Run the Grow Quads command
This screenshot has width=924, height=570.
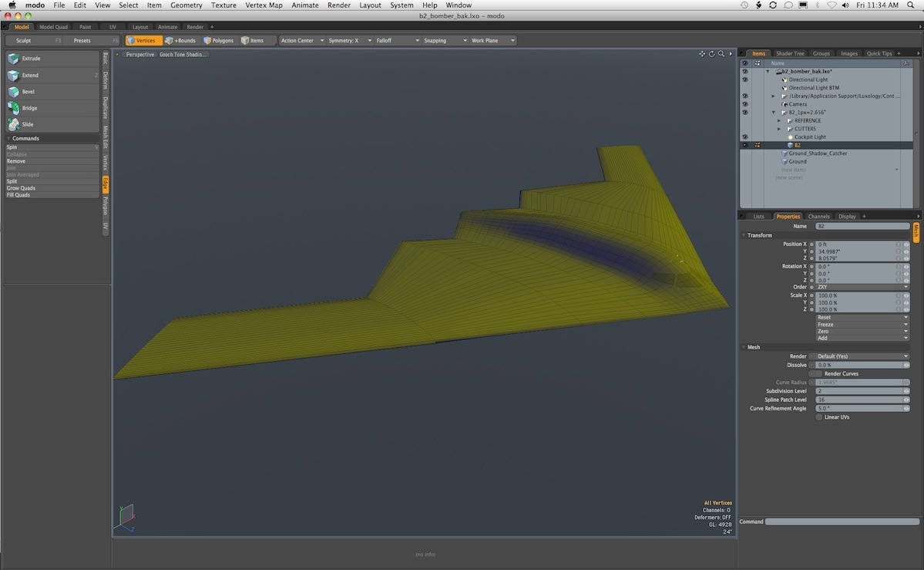point(21,188)
